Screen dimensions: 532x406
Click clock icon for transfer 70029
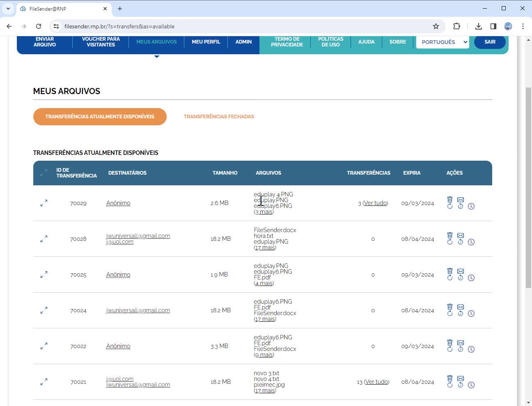(x=471, y=206)
